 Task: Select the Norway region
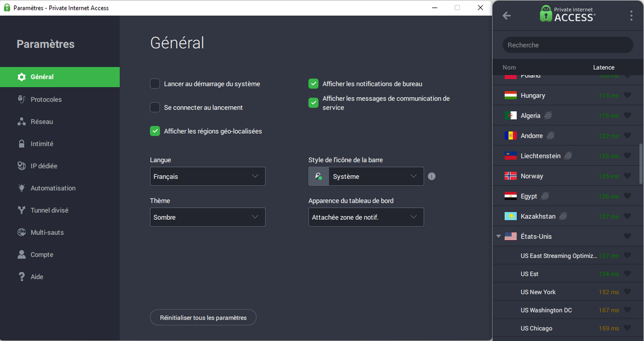tap(566, 176)
